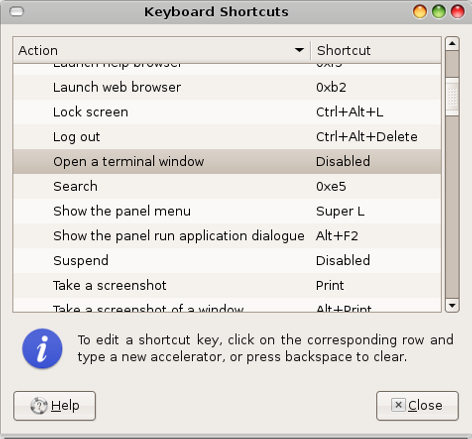Screen dimensions: 472x439
Task: Maximize window with green title bar button
Action: point(439,11)
